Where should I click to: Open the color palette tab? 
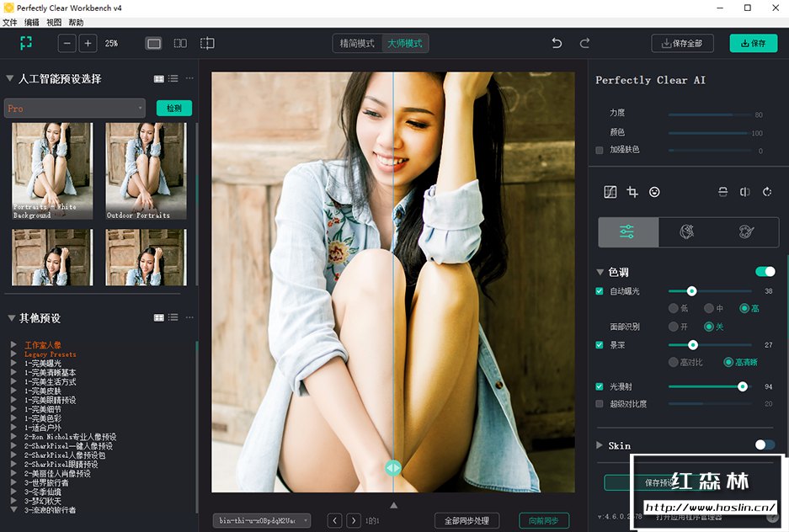coord(746,231)
